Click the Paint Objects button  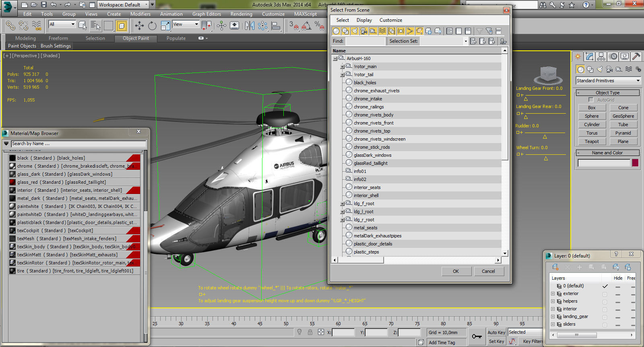point(22,46)
